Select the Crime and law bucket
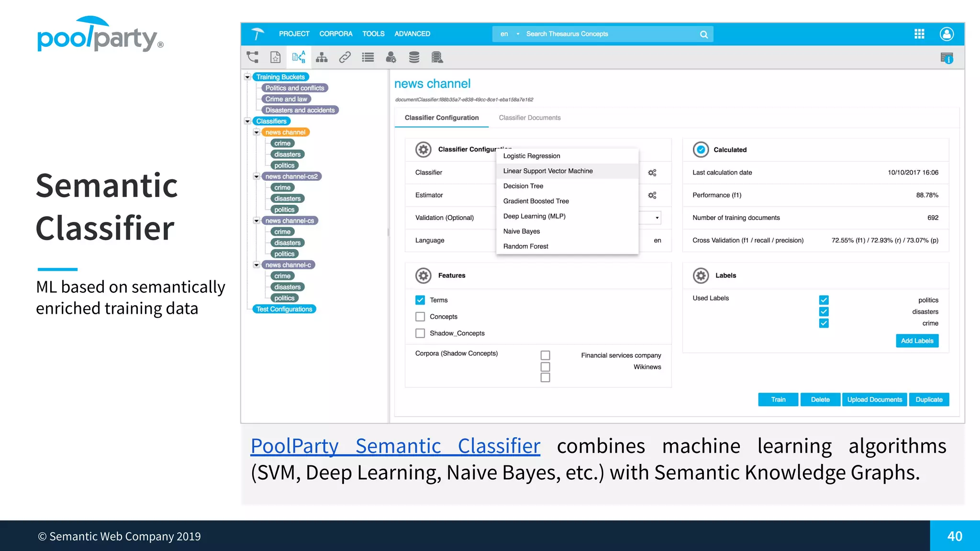This screenshot has width=980, height=551. point(286,99)
